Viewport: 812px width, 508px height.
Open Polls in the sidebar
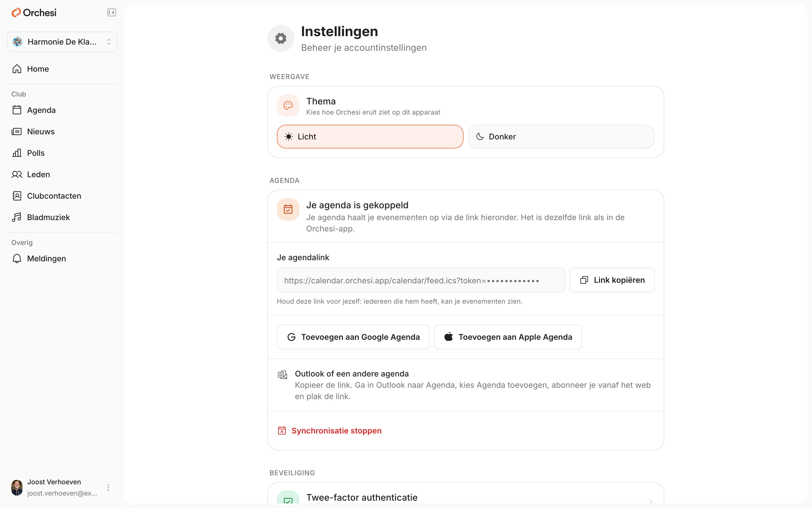[x=62, y=153]
